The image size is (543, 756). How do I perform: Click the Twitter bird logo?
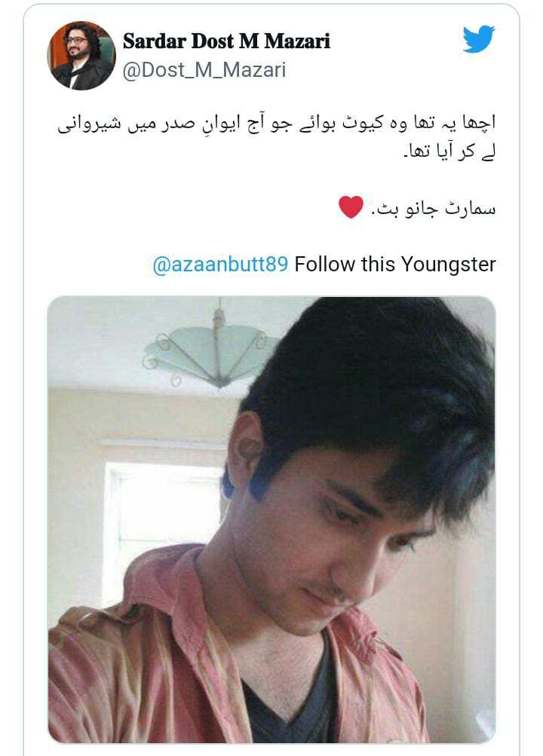pos(478,39)
